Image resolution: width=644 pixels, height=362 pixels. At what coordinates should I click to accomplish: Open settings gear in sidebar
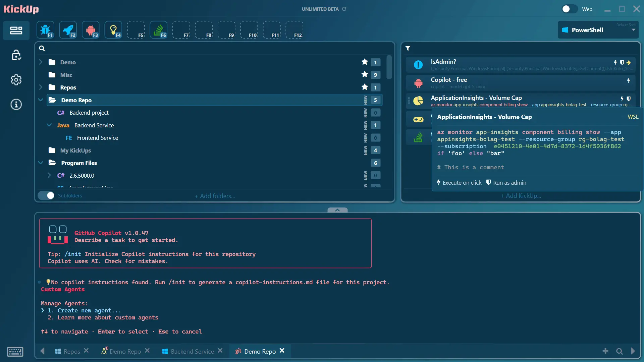(16, 80)
